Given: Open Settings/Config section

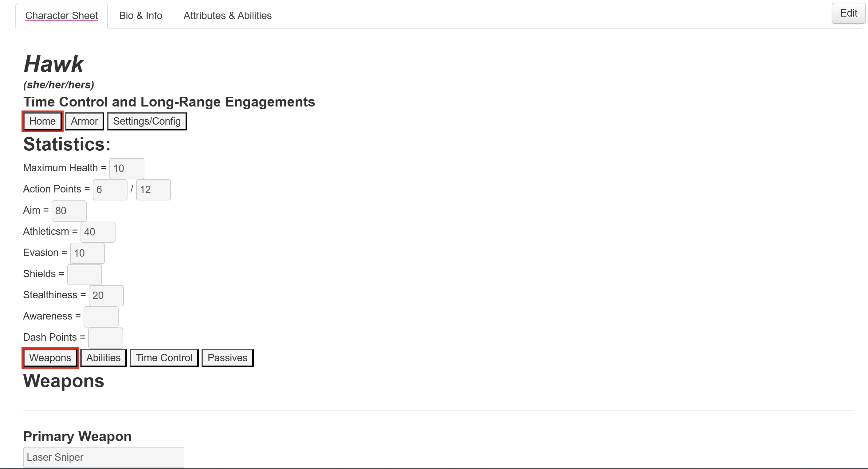Looking at the screenshot, I should [x=147, y=121].
